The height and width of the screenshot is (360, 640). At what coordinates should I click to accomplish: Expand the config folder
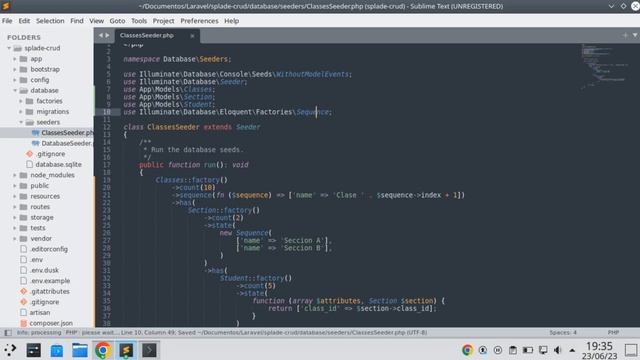click(x=15, y=80)
